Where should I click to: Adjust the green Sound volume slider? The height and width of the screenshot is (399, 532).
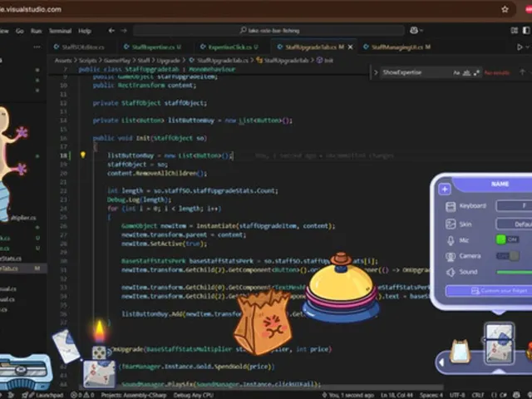pos(514,272)
